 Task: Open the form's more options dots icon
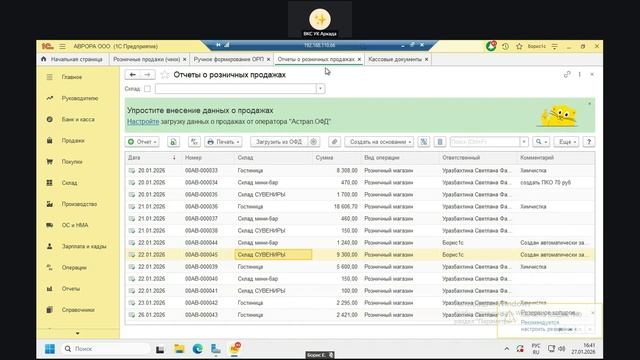[x=580, y=75]
